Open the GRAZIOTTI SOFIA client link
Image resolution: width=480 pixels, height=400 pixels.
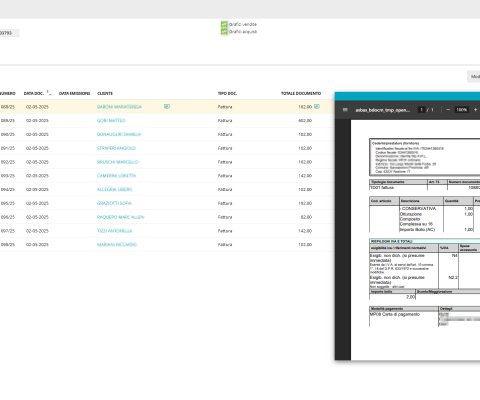point(114,203)
